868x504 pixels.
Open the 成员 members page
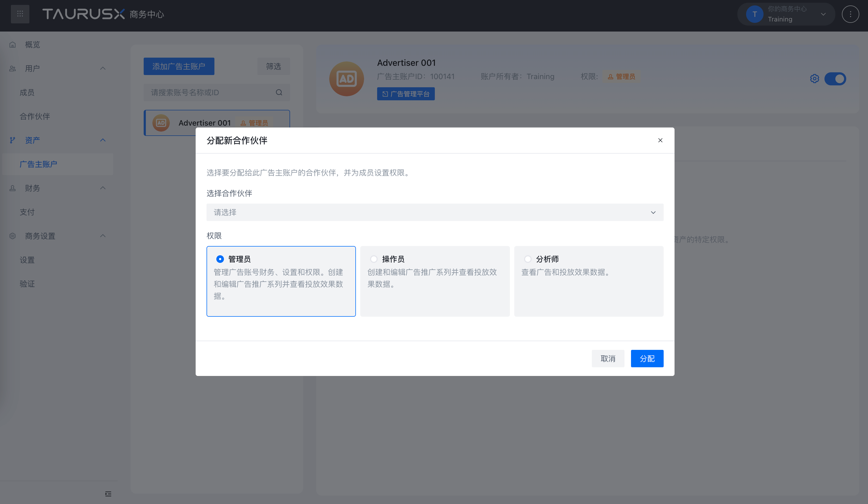(x=27, y=92)
